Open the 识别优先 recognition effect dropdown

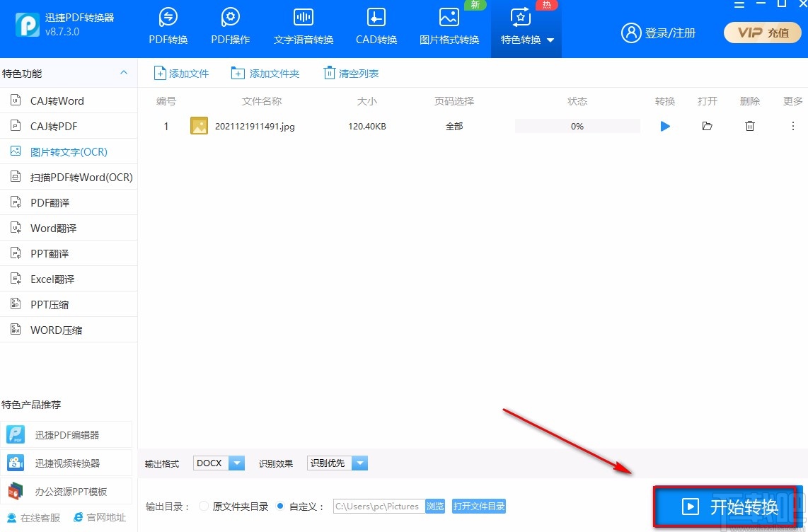(x=359, y=463)
